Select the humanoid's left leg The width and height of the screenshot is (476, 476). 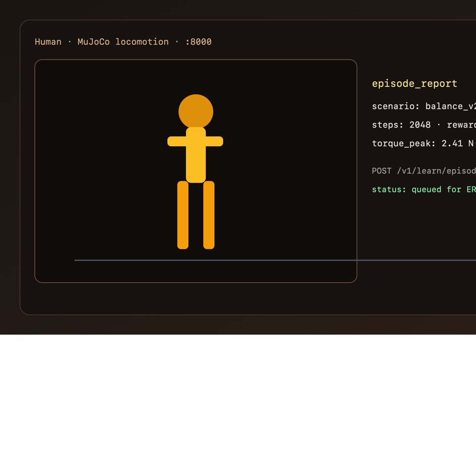point(183,215)
